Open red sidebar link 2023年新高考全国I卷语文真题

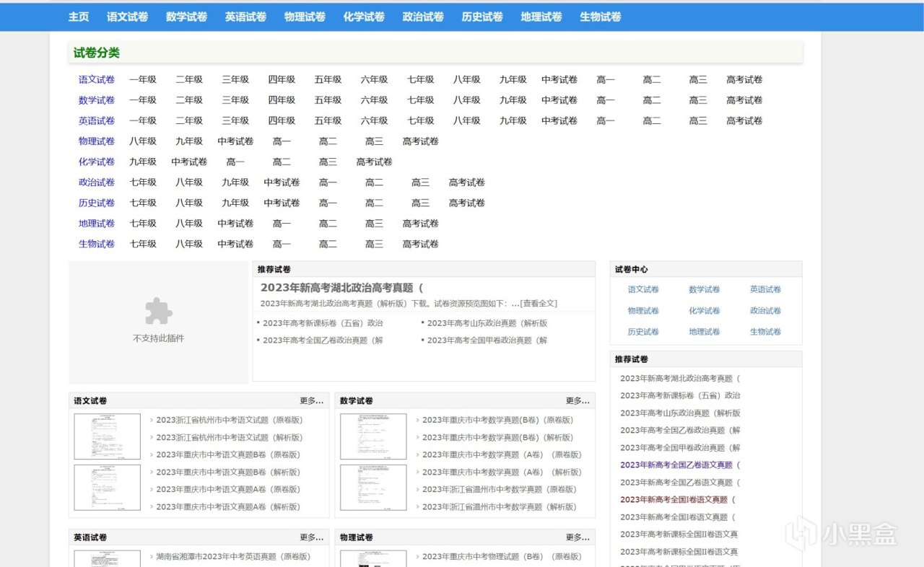point(677,499)
